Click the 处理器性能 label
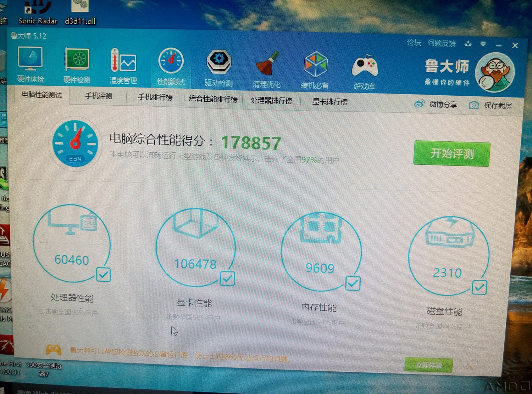This screenshot has width=532, height=394. (72, 298)
